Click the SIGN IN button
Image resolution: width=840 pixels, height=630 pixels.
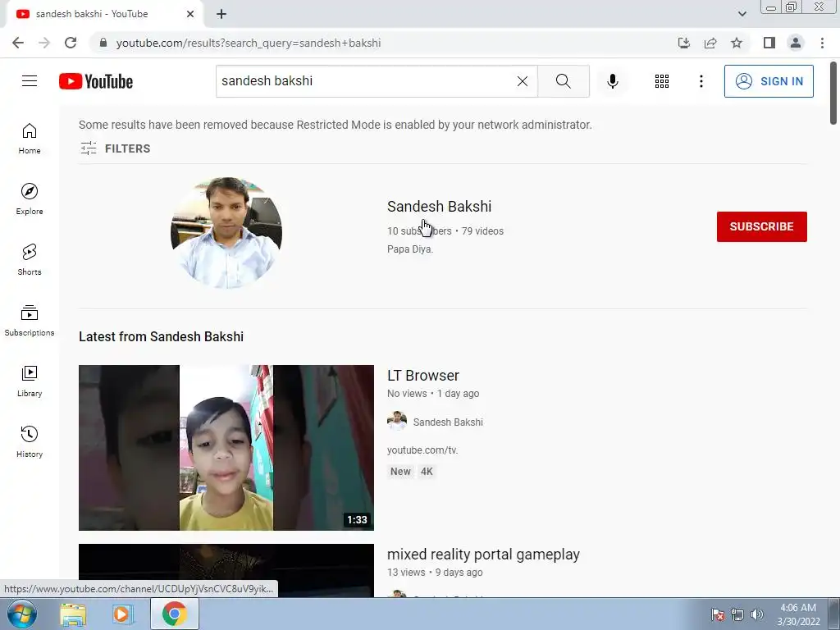pyautogui.click(x=769, y=81)
